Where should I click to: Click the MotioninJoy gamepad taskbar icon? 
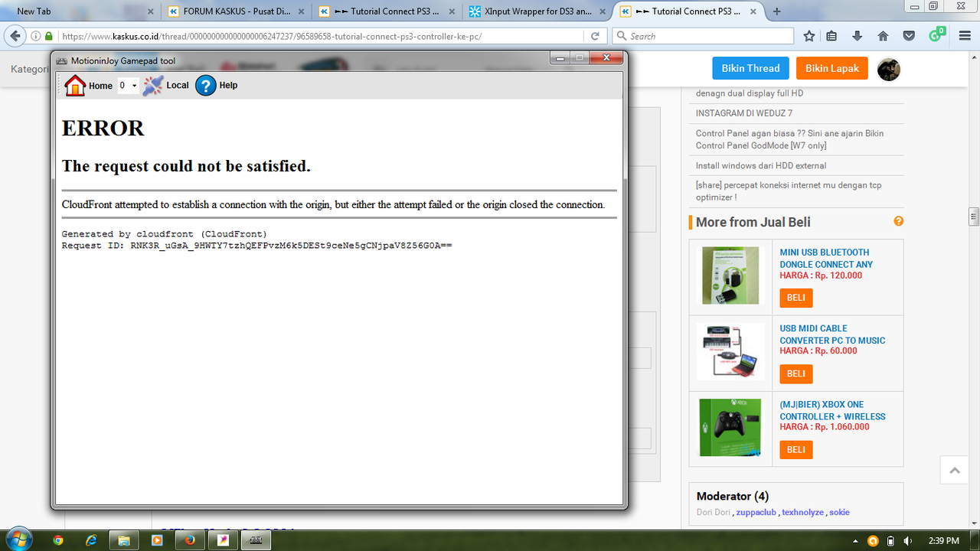coord(256,540)
